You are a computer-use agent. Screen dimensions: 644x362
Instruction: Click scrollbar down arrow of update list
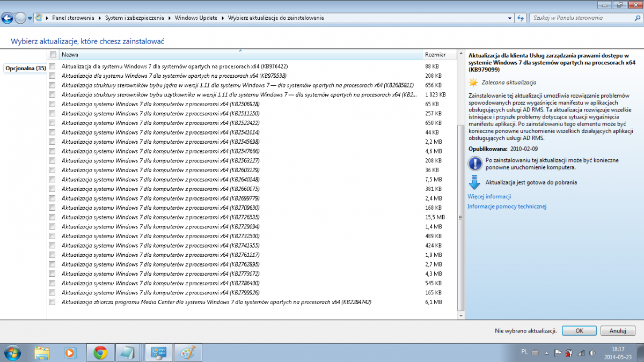pyautogui.click(x=460, y=316)
